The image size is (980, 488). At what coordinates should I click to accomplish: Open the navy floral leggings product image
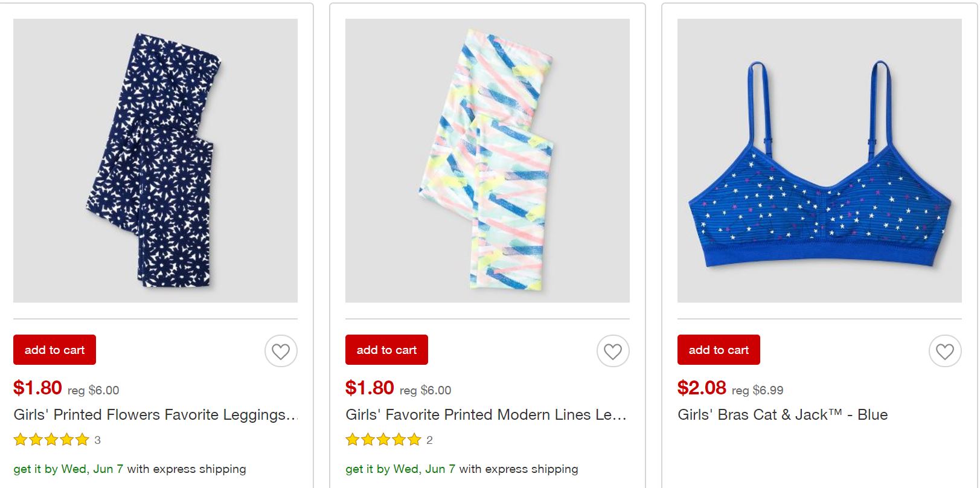155,160
